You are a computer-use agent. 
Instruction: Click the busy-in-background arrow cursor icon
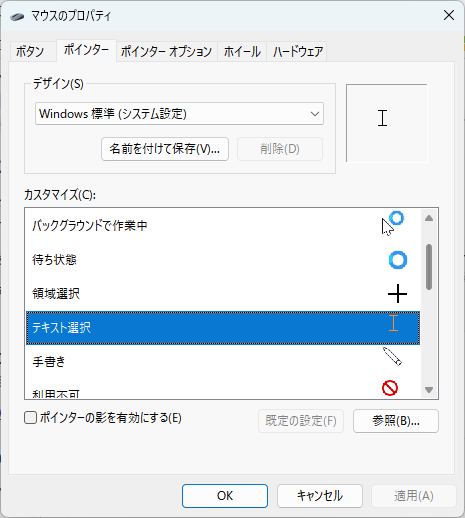tap(393, 223)
